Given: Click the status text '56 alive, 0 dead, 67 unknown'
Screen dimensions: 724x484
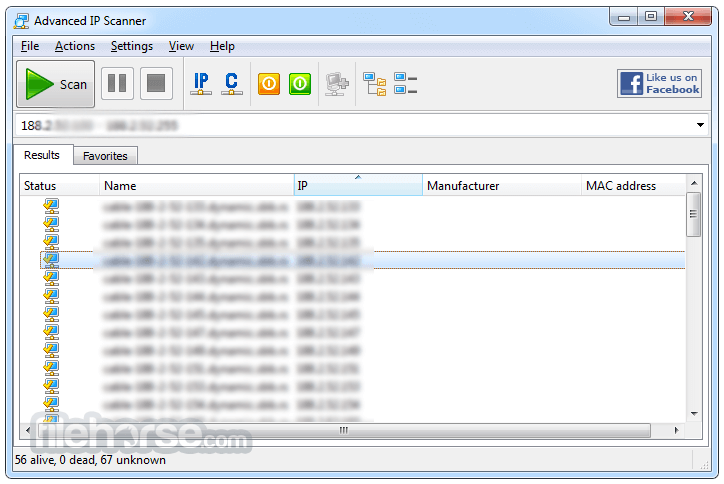Looking at the screenshot, I should tap(90, 460).
